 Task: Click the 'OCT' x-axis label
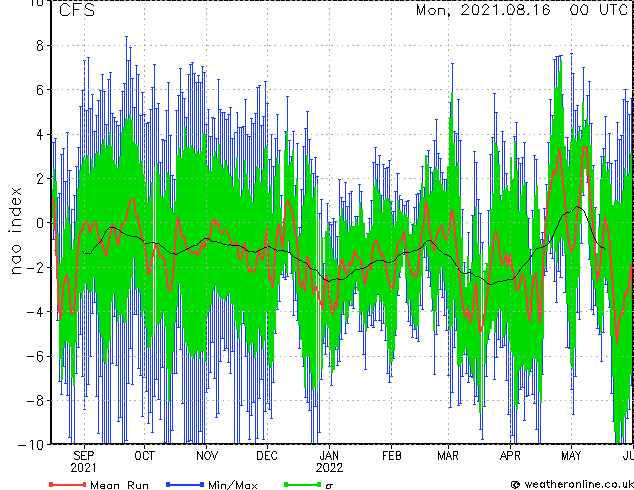coord(144,456)
